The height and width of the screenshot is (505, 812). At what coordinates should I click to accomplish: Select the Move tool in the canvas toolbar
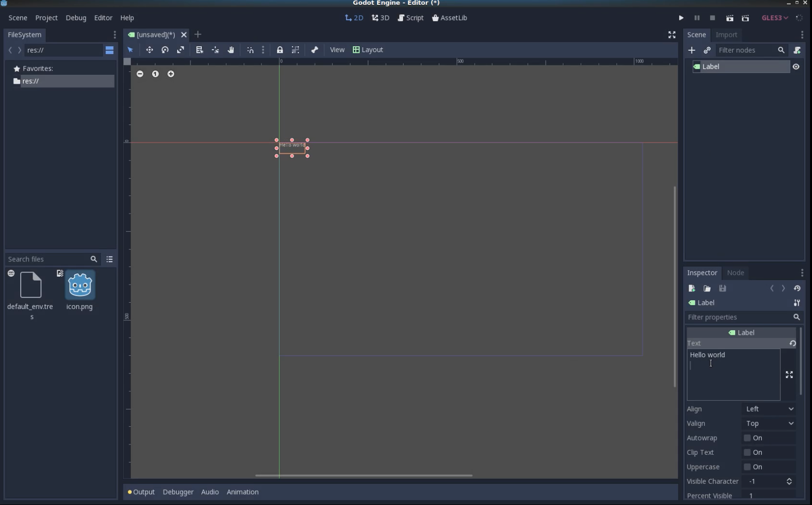149,50
